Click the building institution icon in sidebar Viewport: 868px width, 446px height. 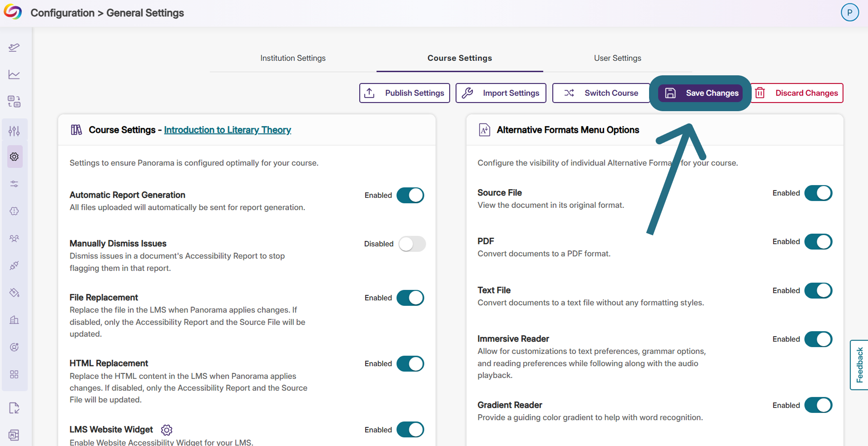(x=14, y=320)
